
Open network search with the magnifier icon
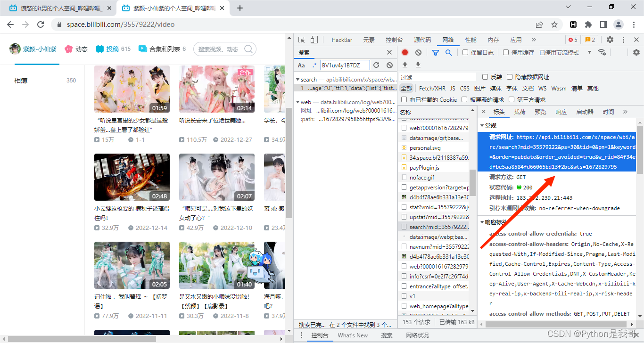tap(448, 52)
